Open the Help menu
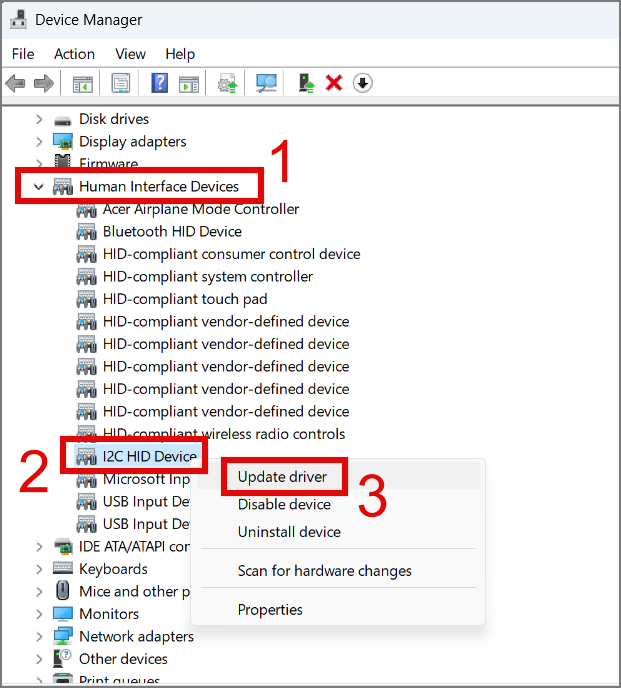Image resolution: width=621 pixels, height=688 pixels. coord(180,54)
